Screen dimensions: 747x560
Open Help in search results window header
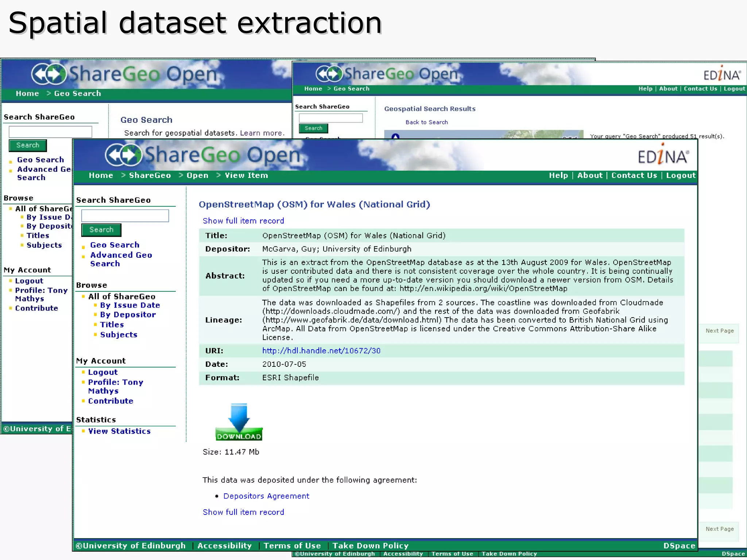(645, 89)
